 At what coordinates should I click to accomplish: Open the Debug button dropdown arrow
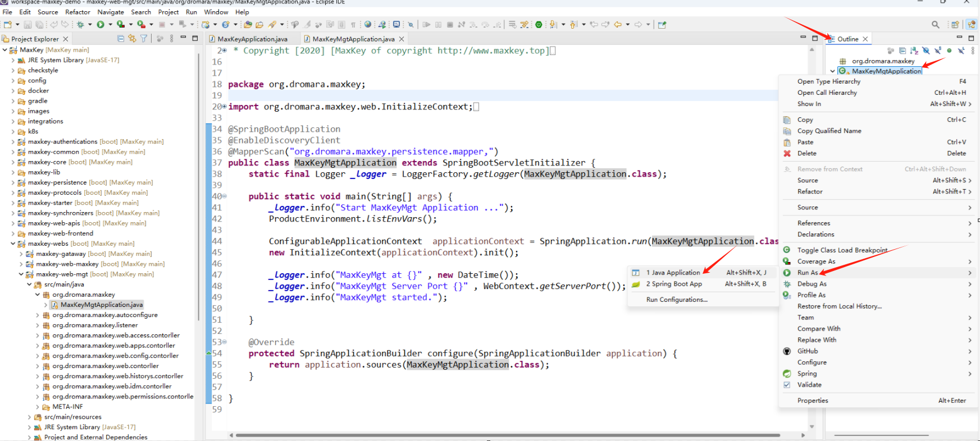point(90,25)
